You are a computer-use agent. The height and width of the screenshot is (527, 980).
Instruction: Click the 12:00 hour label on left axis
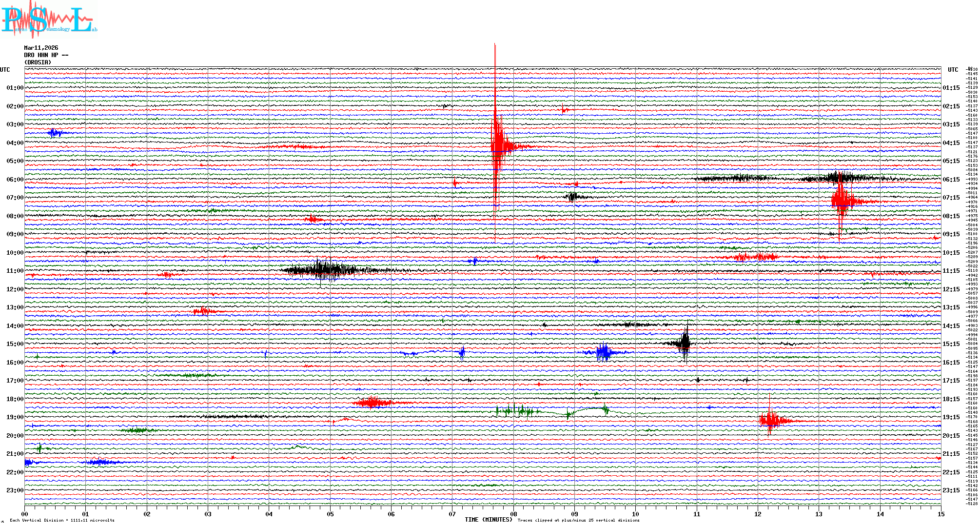[x=15, y=289]
